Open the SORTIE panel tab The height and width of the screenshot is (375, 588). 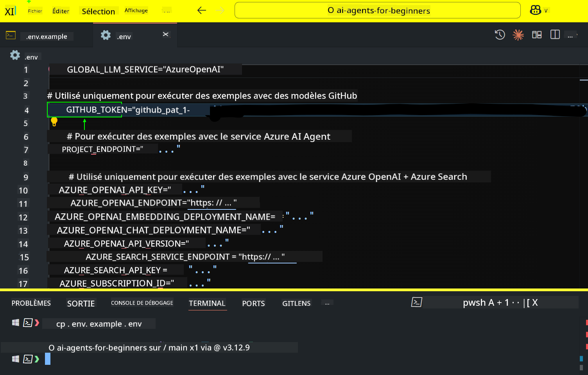81,303
